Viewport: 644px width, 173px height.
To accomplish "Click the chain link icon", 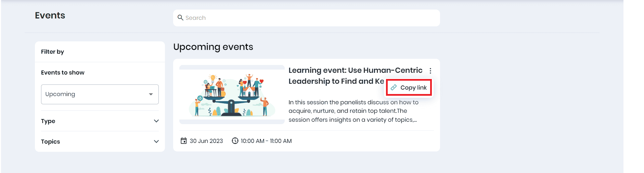I will 394,88.
